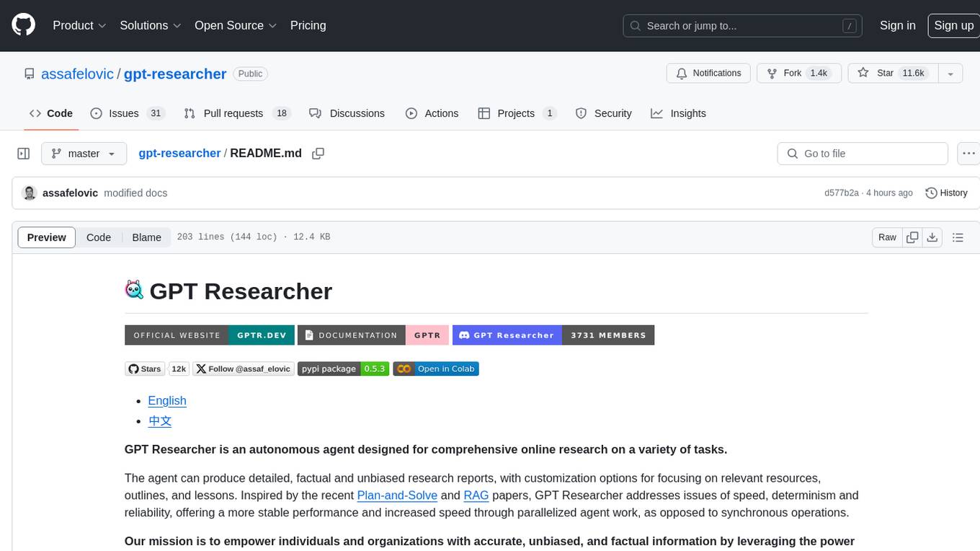Copy raw file contents
Screen dimensions: 980x551
click(913, 237)
